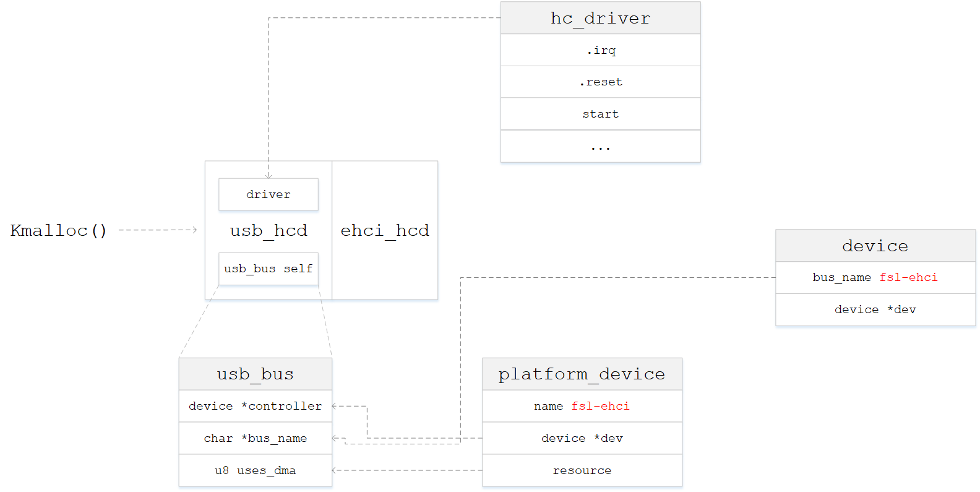
Task: Click the usb_hcd label
Action: point(269,231)
